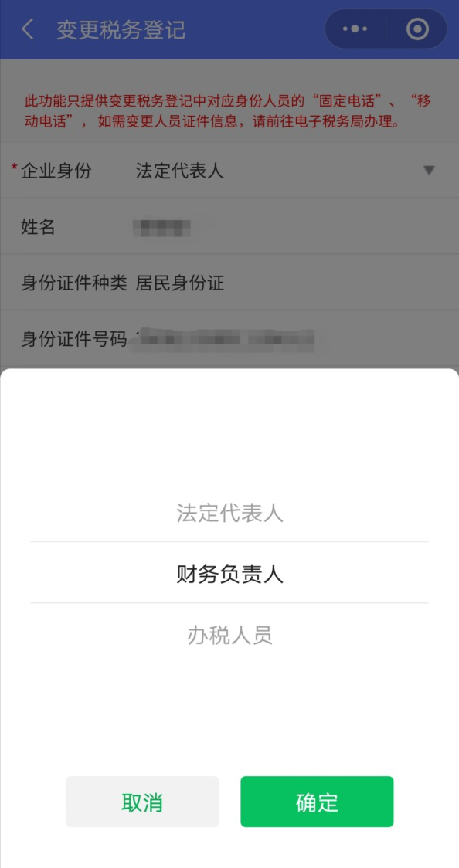The height and width of the screenshot is (868, 459).
Task: Open the three-dots more options menu
Action: [x=355, y=29]
